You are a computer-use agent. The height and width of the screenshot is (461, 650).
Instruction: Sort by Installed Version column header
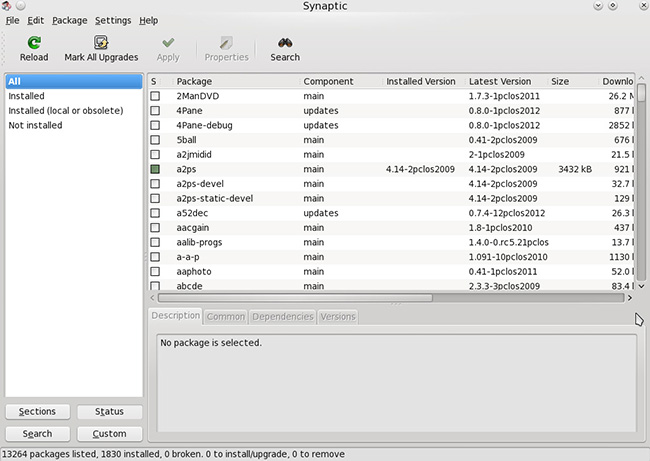424,81
